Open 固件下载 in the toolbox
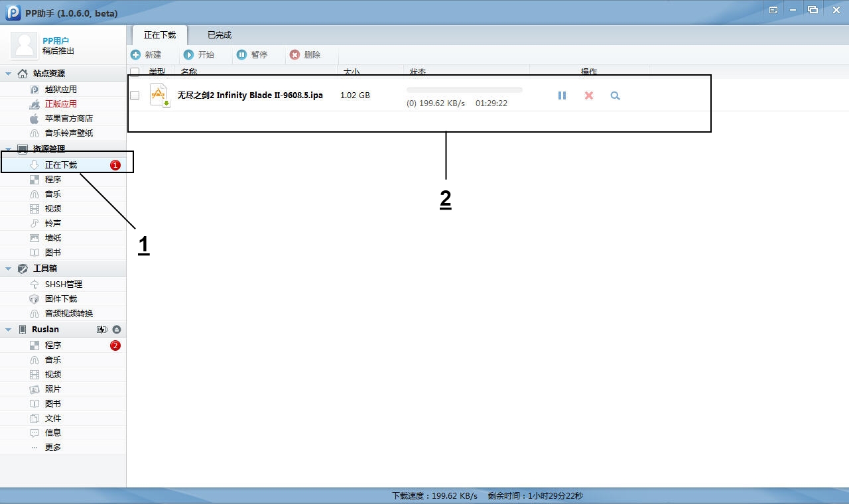This screenshot has width=849, height=504. pos(60,299)
